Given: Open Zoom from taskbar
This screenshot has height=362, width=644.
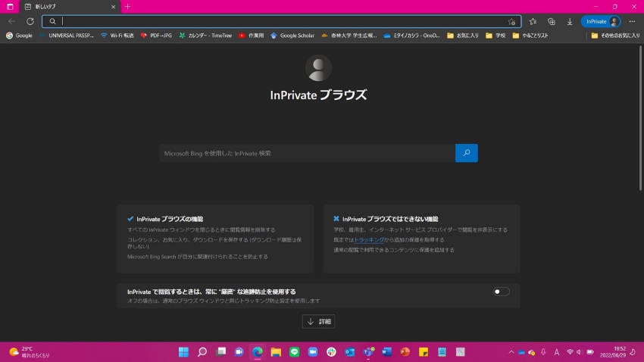Looking at the screenshot, I should [x=313, y=351].
